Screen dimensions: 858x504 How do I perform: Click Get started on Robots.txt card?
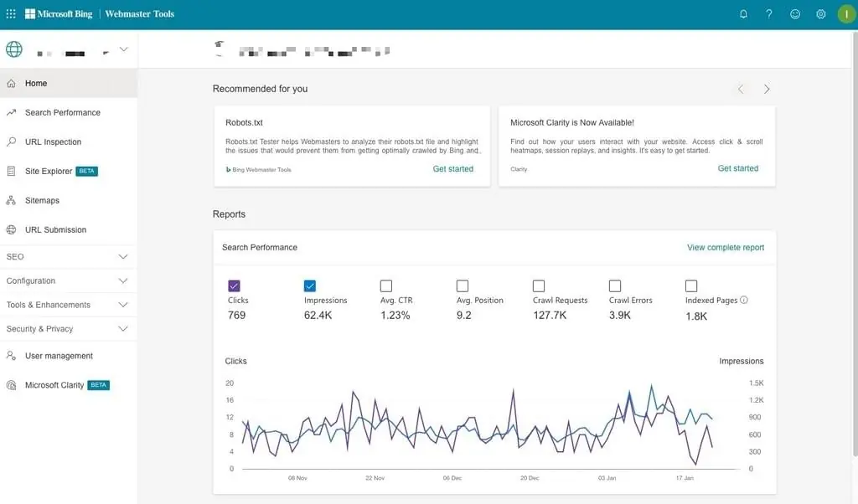(452, 169)
